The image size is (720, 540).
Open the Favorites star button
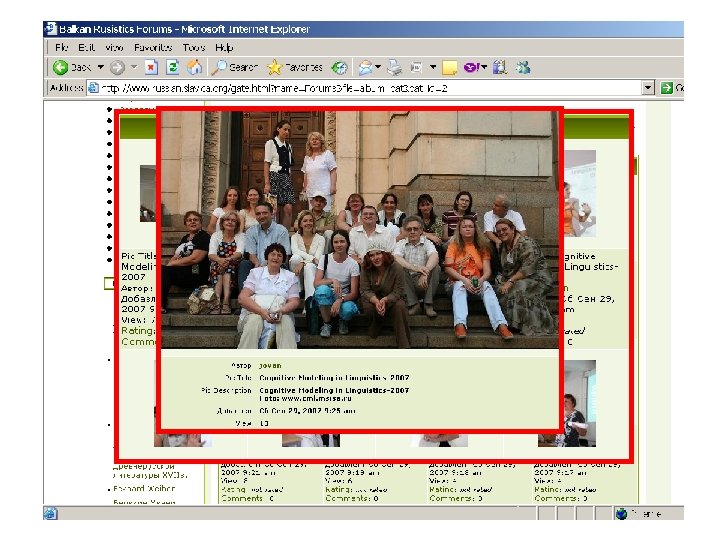point(294,68)
